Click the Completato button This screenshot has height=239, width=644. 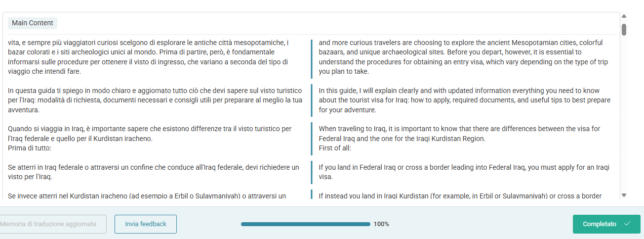[x=606, y=224]
